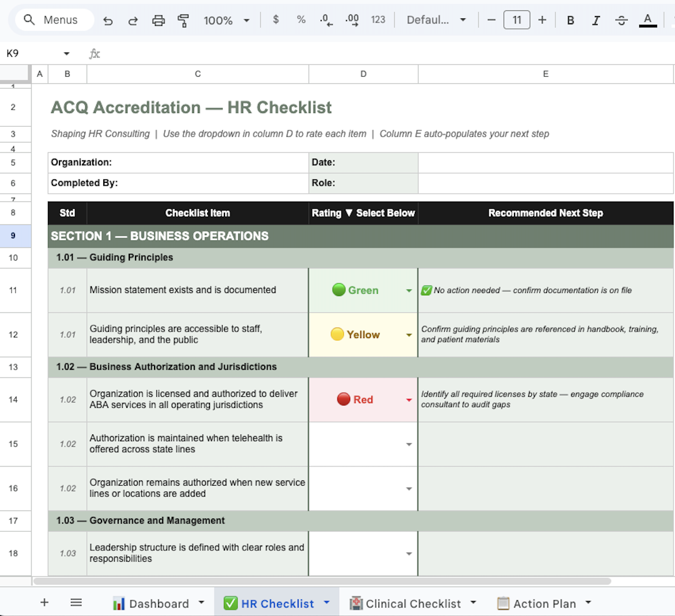Undo the last action
The height and width of the screenshot is (616, 675).
pyautogui.click(x=108, y=20)
